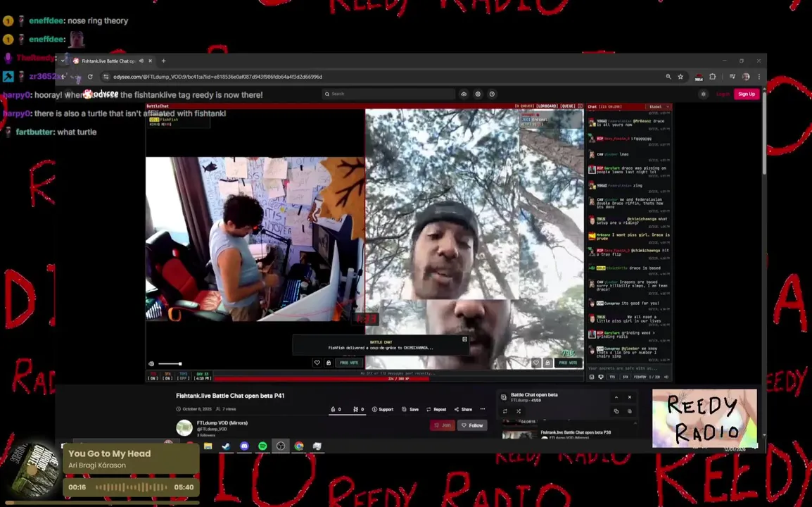This screenshot has height=507, width=812.
Task: Follow the FTLdump VOD channel
Action: pos(472,425)
